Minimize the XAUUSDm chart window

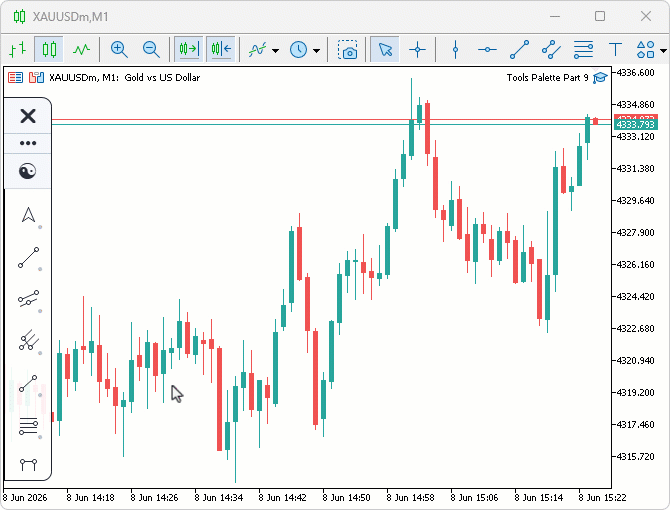click(x=555, y=16)
